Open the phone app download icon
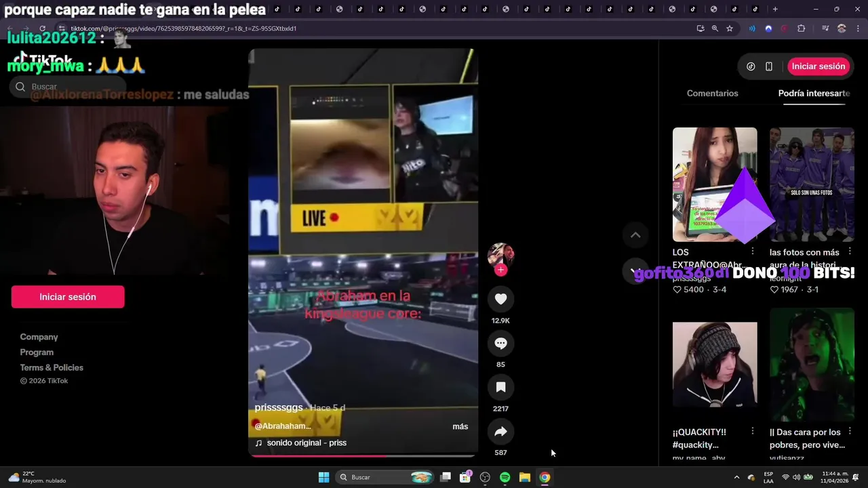This screenshot has height=488, width=868. pyautogui.click(x=769, y=66)
